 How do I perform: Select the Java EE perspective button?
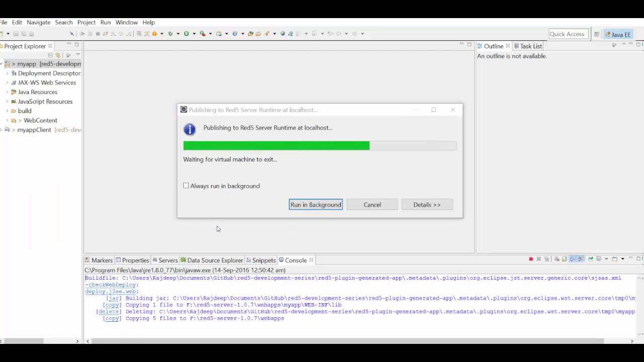pos(618,34)
